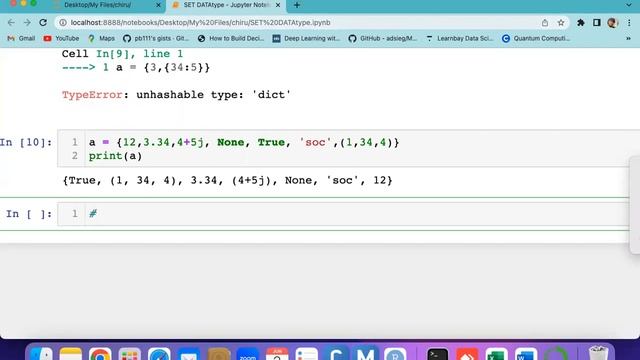
Task: Open Microsoft Word from the Dock
Action: click(526, 353)
